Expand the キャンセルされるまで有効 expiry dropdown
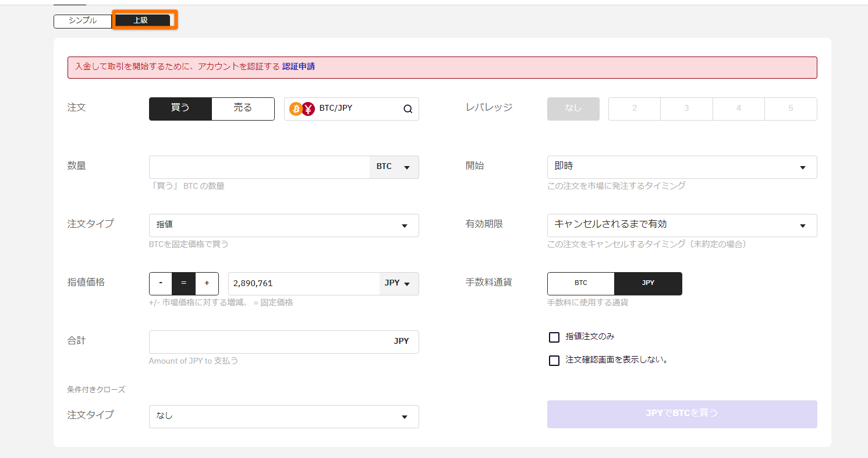 point(682,226)
